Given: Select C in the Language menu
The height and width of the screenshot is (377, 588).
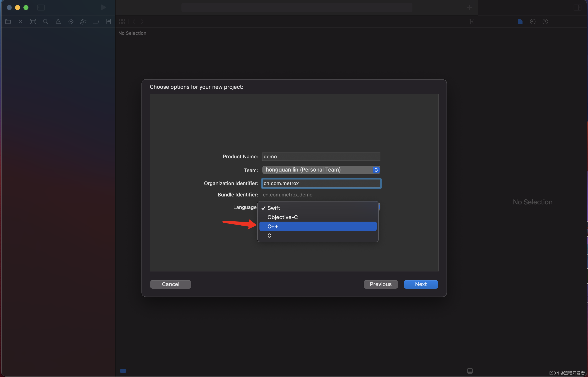Looking at the screenshot, I should (x=318, y=235).
